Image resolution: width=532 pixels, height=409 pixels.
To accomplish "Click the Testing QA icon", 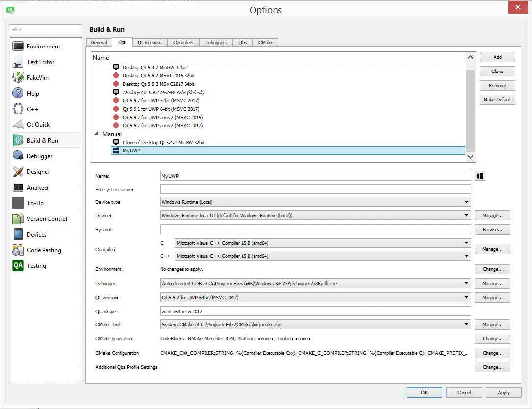I will click(18, 265).
